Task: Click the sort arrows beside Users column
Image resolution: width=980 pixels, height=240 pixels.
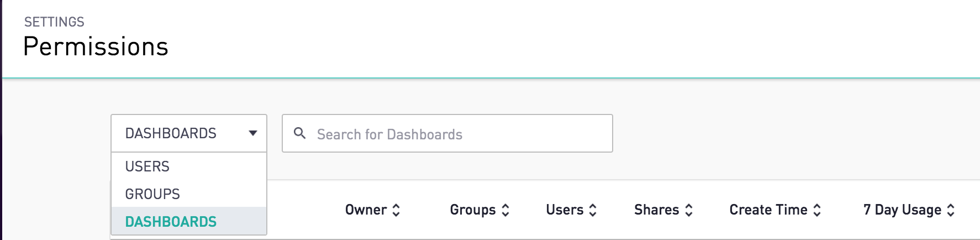Action: point(593,210)
